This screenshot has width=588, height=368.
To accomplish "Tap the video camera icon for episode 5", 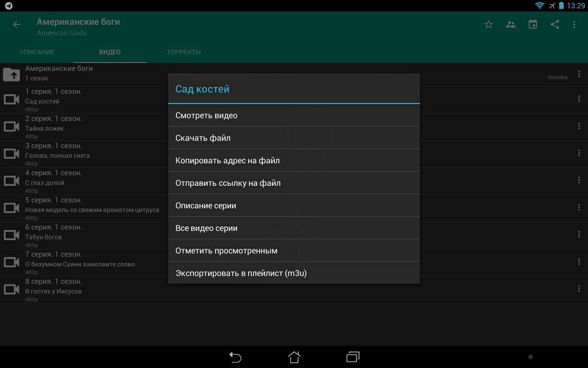I will [11, 208].
